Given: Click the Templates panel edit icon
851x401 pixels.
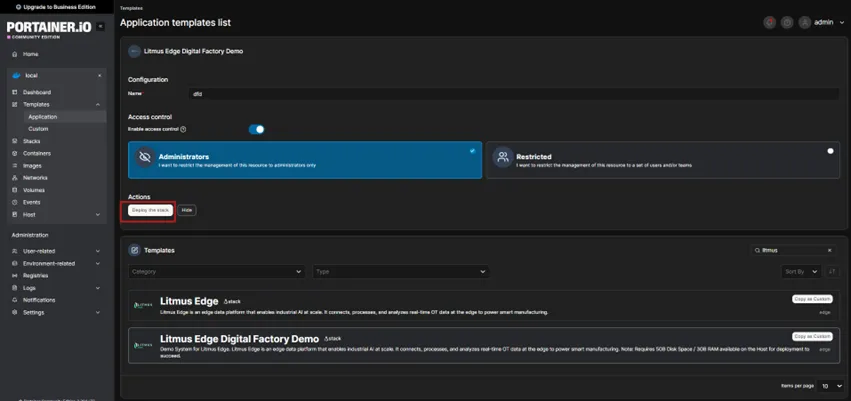Looking at the screenshot, I should coord(134,250).
